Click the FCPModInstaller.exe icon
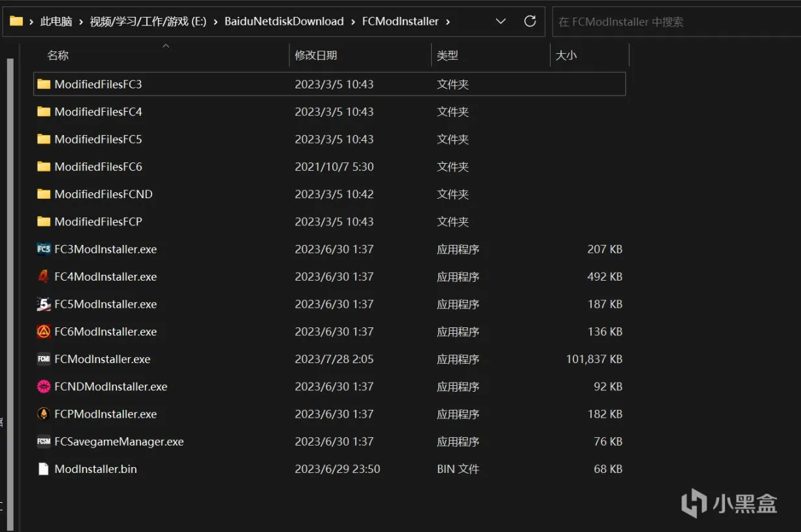 coord(44,414)
